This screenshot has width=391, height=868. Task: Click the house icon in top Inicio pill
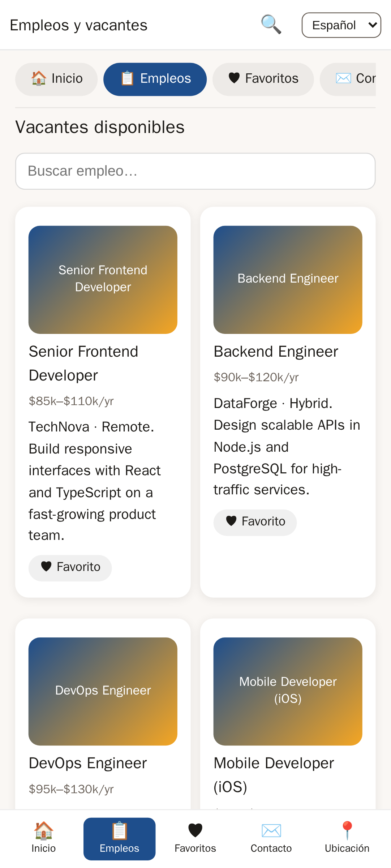39,78
